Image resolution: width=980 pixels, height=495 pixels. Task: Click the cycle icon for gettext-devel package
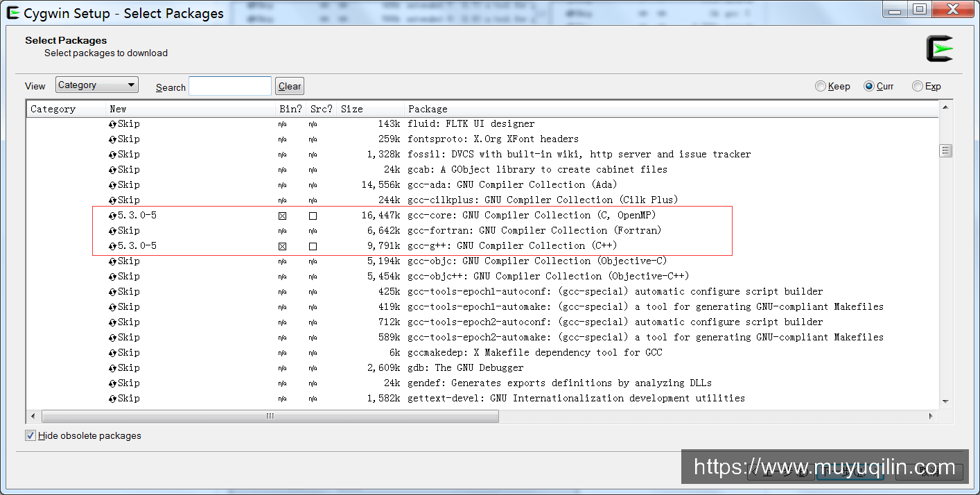tap(112, 399)
